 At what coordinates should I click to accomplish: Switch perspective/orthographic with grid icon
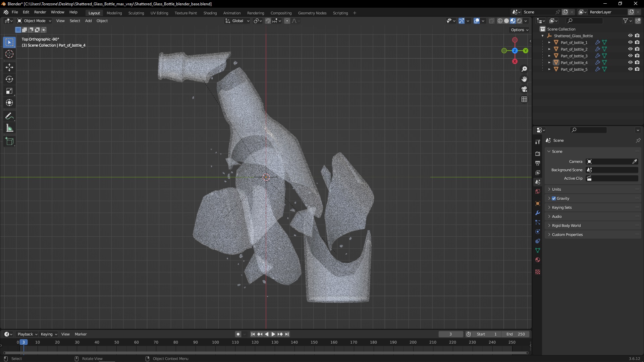click(x=524, y=99)
